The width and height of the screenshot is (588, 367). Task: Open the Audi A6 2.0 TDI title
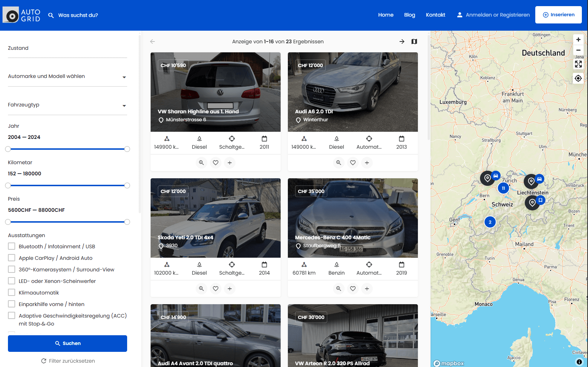click(x=314, y=112)
